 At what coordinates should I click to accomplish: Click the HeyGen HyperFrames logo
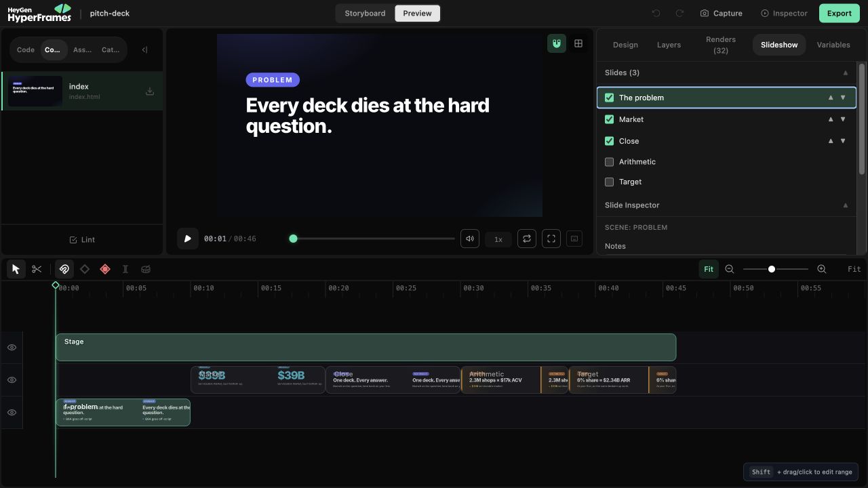[x=39, y=13]
